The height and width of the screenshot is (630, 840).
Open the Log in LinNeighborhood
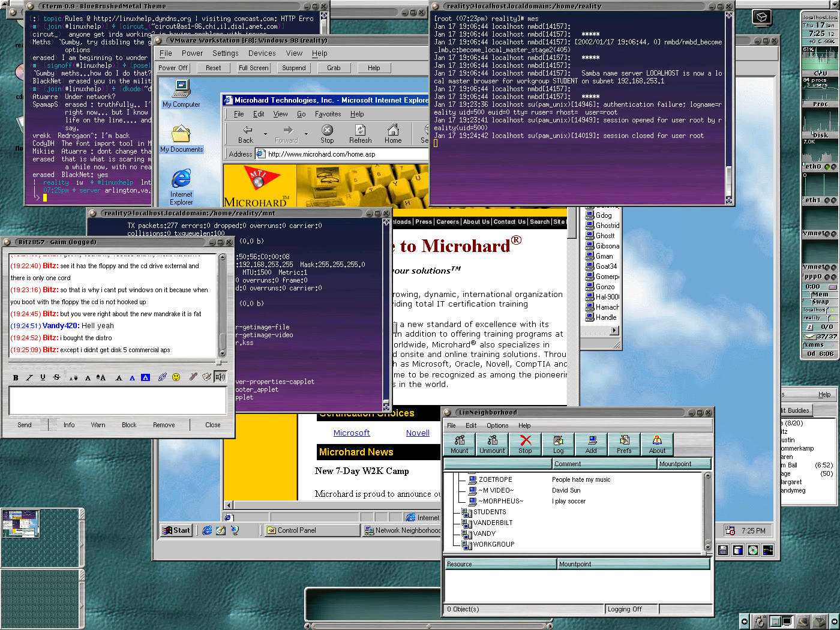(x=558, y=445)
